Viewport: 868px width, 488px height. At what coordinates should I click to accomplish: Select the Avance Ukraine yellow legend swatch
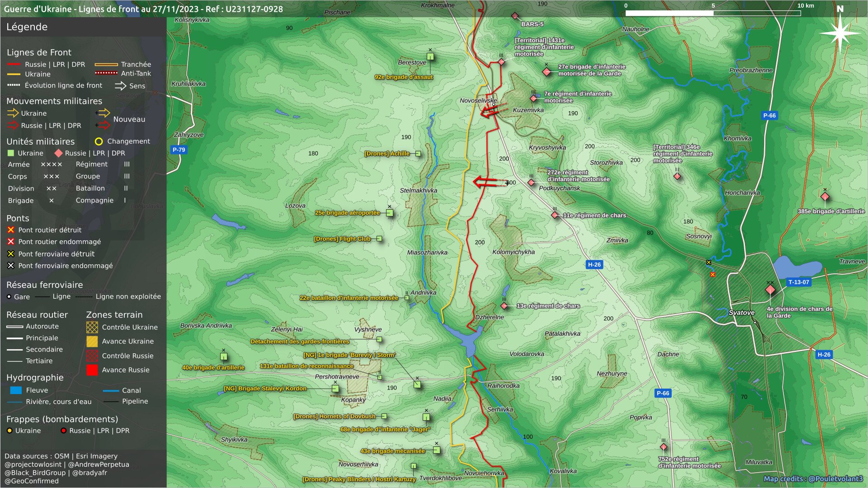[92, 342]
